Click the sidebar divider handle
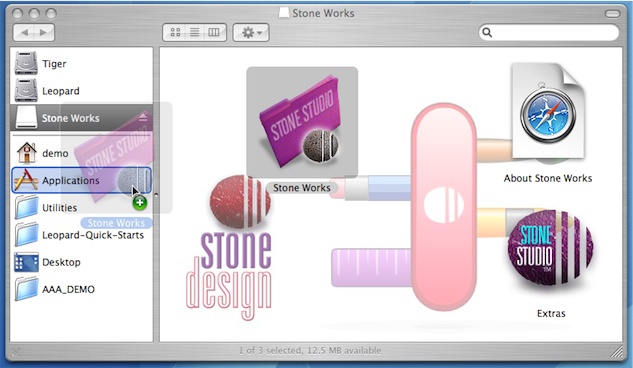Image resolution: width=633 pixels, height=368 pixels. pos(156,195)
